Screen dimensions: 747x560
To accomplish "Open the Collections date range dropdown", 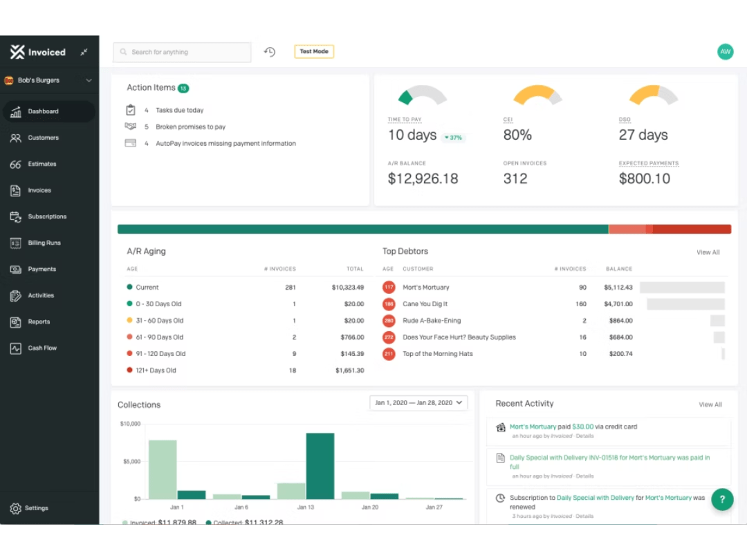I will point(418,402).
